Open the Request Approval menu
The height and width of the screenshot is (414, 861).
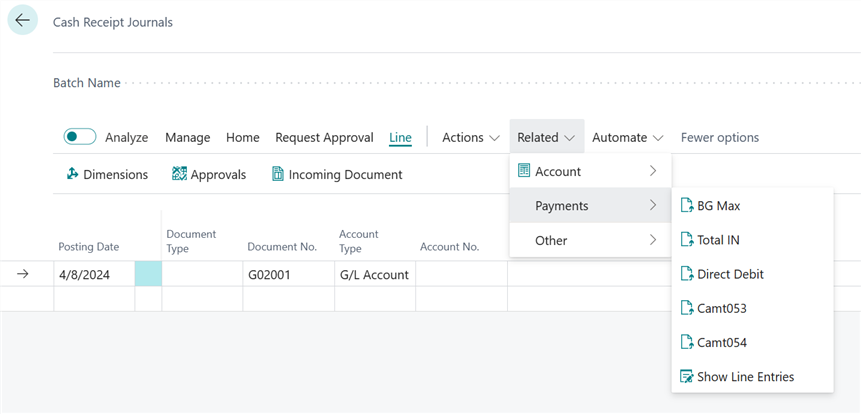(325, 137)
